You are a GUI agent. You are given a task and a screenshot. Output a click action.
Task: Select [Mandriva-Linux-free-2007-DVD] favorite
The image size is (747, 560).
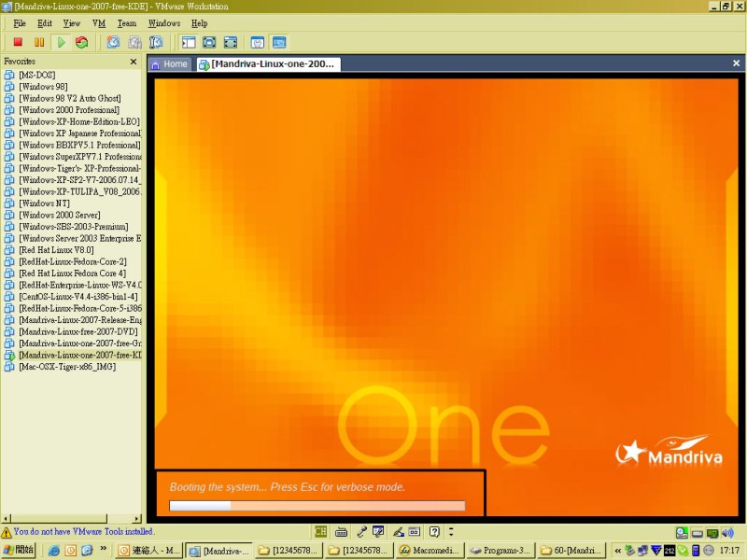coord(78,331)
